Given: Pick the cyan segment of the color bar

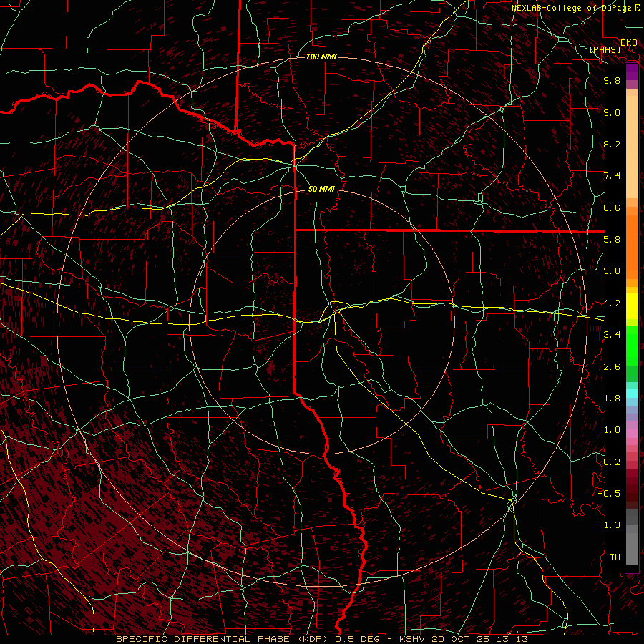Looking at the screenshot, I should (632, 394).
